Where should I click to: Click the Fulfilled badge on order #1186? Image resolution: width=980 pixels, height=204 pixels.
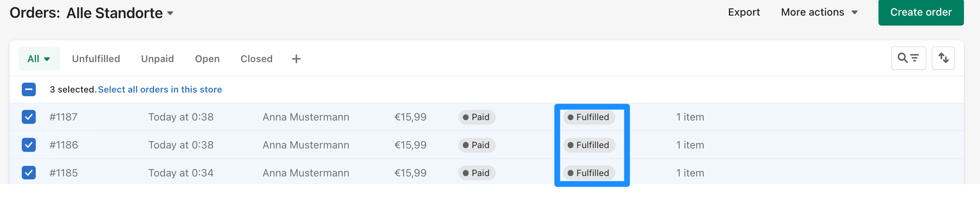click(589, 145)
